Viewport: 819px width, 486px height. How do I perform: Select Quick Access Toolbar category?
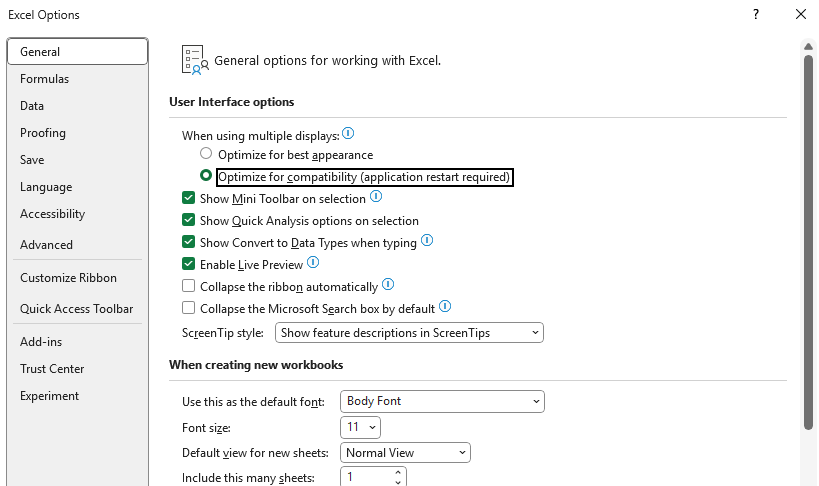click(x=77, y=309)
